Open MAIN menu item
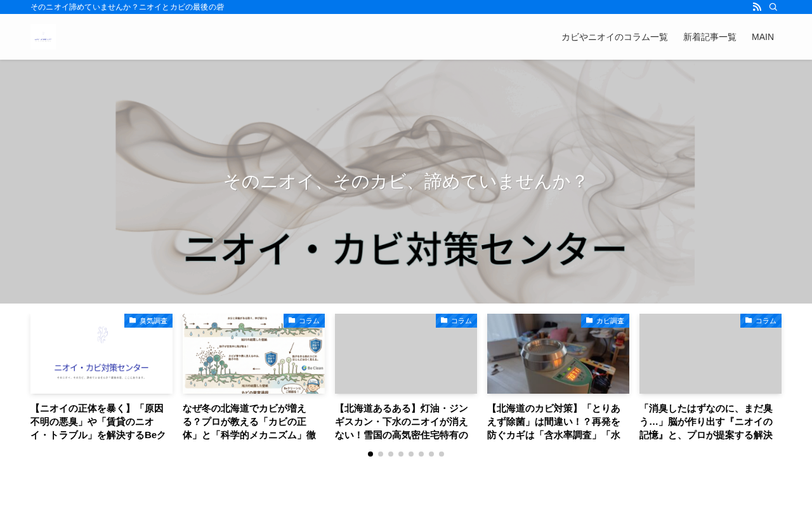This screenshot has height=508, width=812. click(x=763, y=37)
